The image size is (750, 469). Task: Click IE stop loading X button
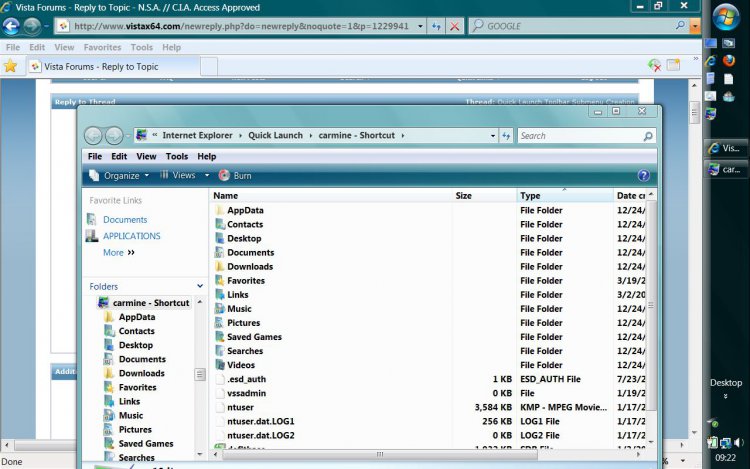pos(454,26)
